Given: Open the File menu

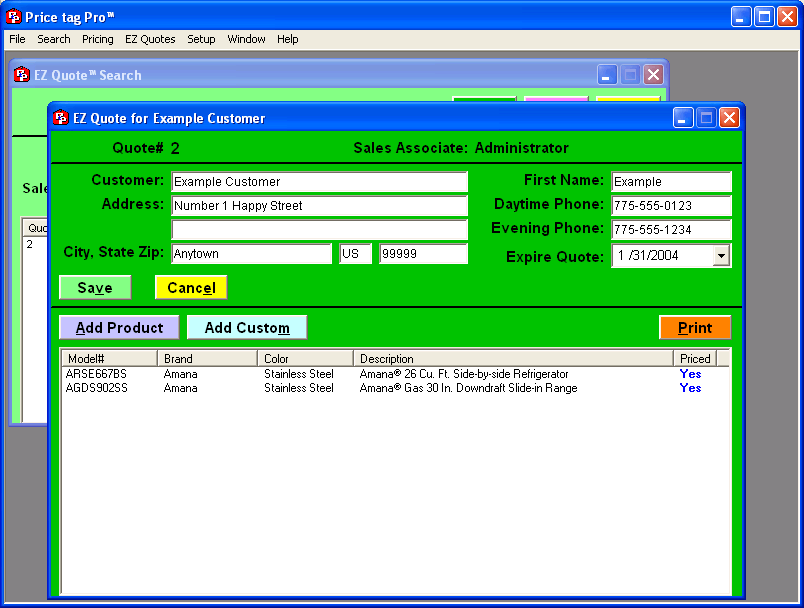Looking at the screenshot, I should (x=17, y=39).
